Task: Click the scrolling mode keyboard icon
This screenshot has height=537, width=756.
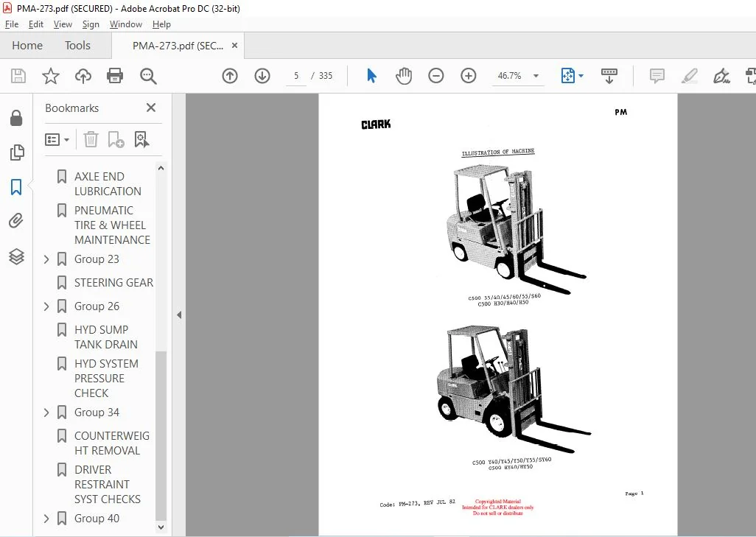Action: 609,76
